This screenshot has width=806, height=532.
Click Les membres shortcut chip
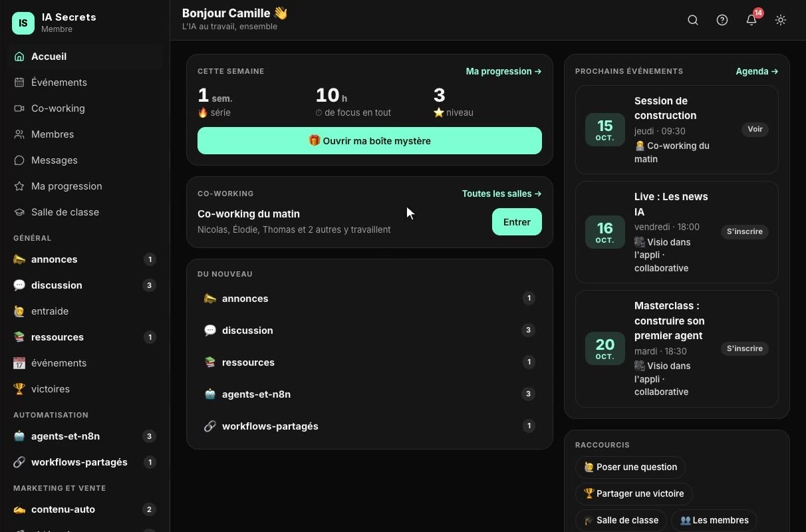(714, 520)
